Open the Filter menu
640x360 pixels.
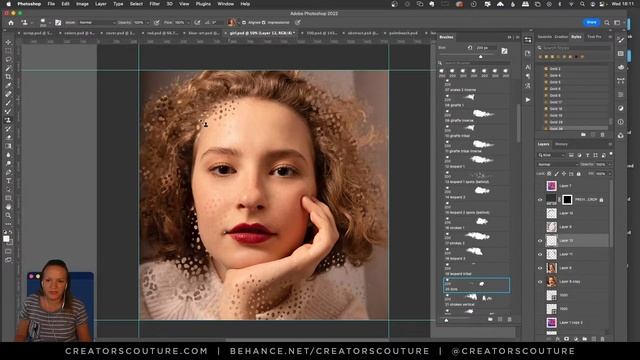pyautogui.click(x=154, y=4)
